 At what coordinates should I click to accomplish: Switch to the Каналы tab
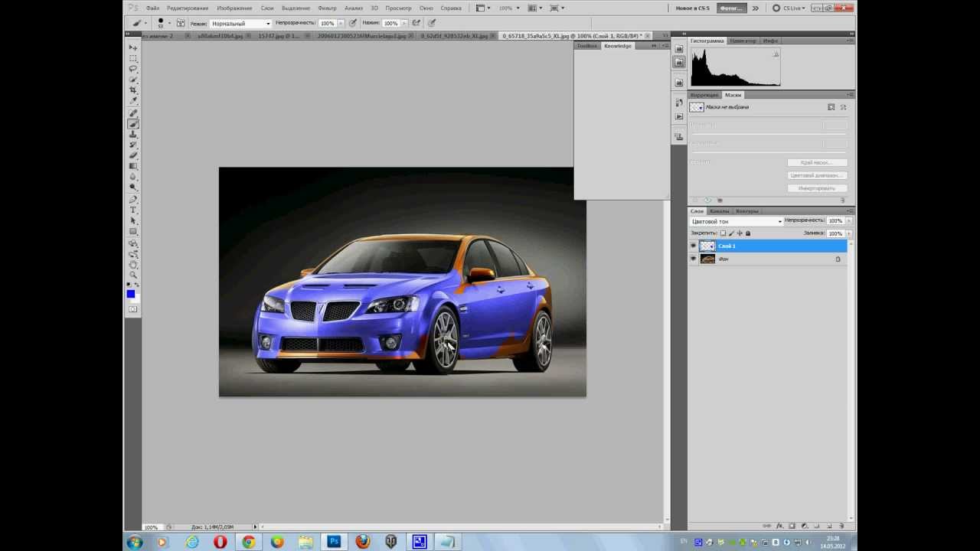[720, 211]
